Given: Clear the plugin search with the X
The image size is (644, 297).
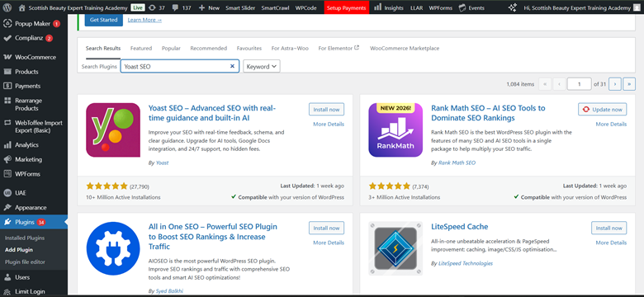Looking at the screenshot, I should [x=232, y=66].
